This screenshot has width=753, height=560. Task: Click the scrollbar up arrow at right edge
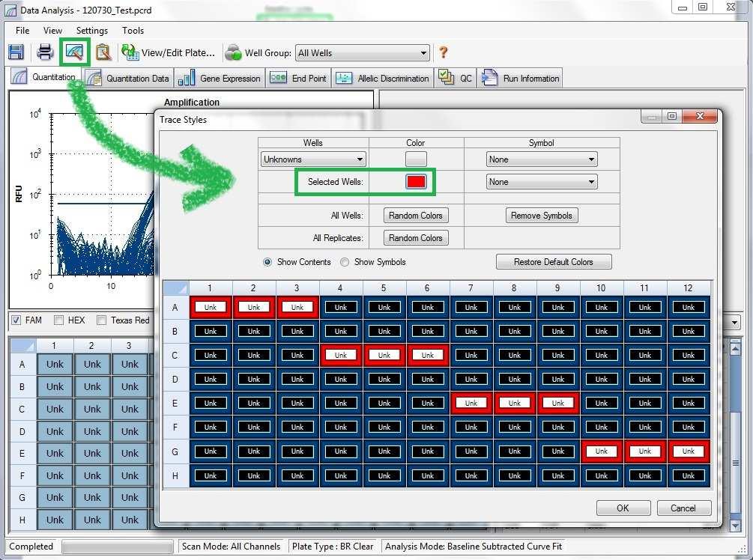click(x=735, y=348)
